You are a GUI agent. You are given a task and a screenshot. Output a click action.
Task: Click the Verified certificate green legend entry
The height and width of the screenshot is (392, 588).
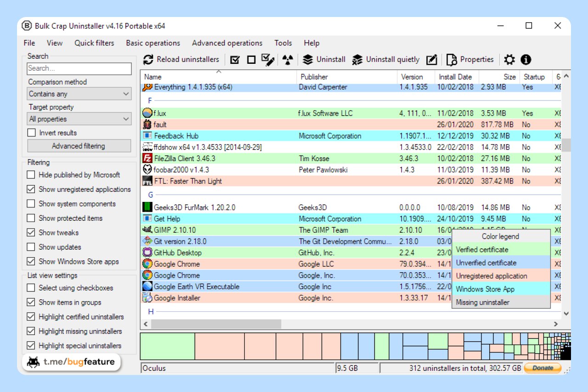coord(501,249)
